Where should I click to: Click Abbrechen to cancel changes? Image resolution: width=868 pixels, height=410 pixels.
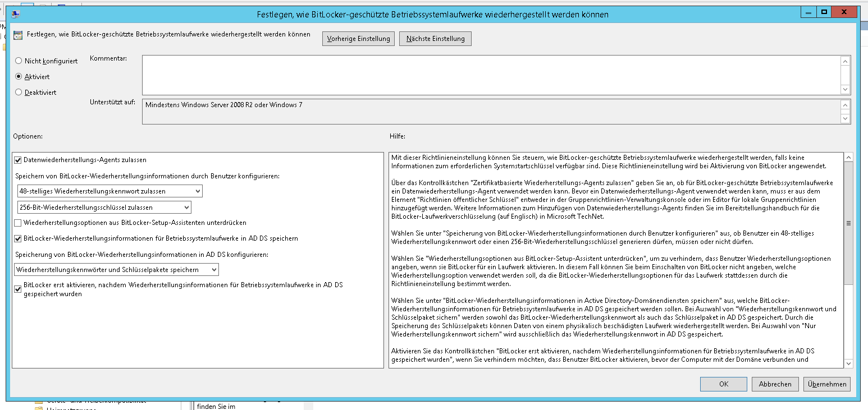775,384
